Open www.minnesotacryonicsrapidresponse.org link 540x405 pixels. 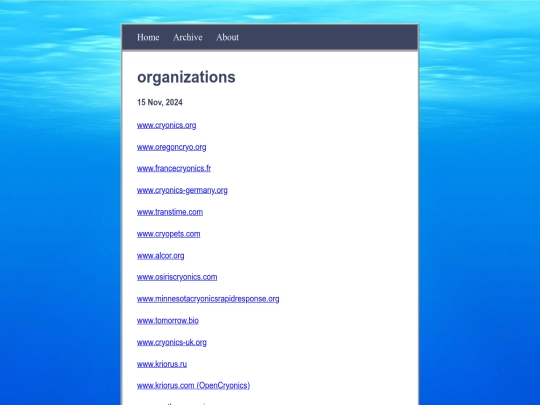[208, 299]
